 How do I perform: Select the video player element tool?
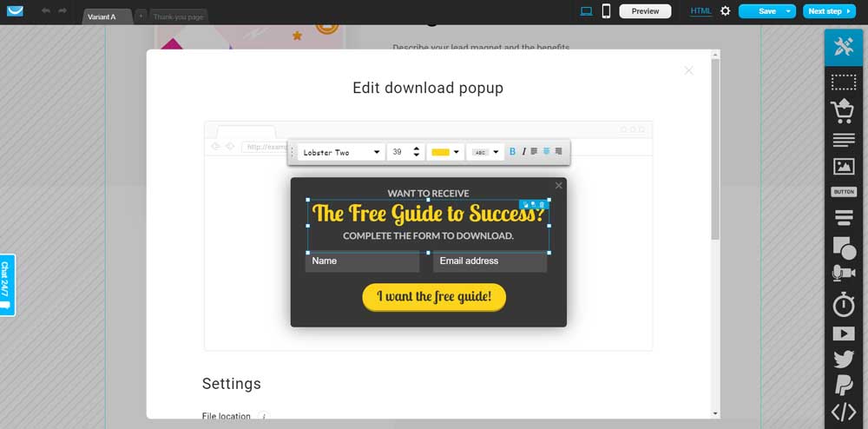(843, 333)
